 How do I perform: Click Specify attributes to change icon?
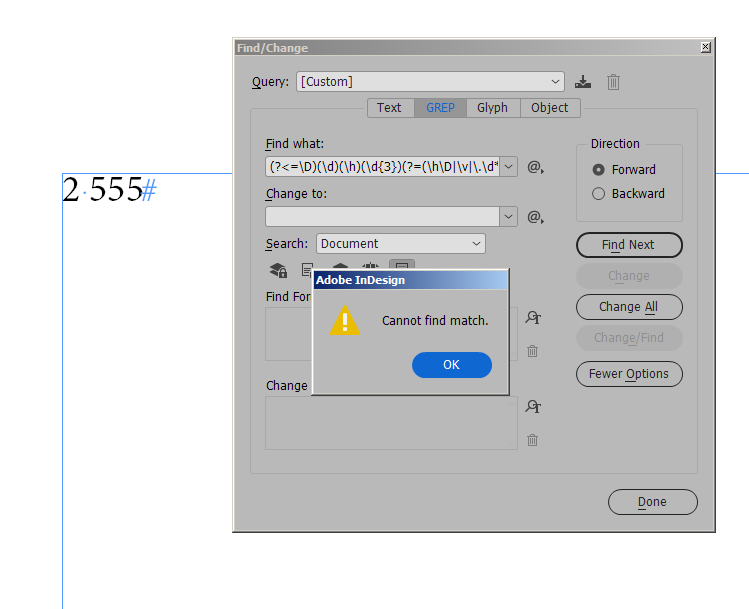(x=533, y=406)
